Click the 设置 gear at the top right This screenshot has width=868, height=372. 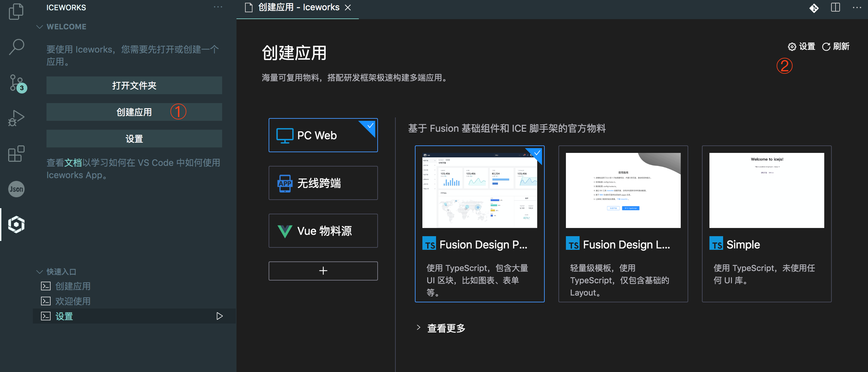point(801,46)
